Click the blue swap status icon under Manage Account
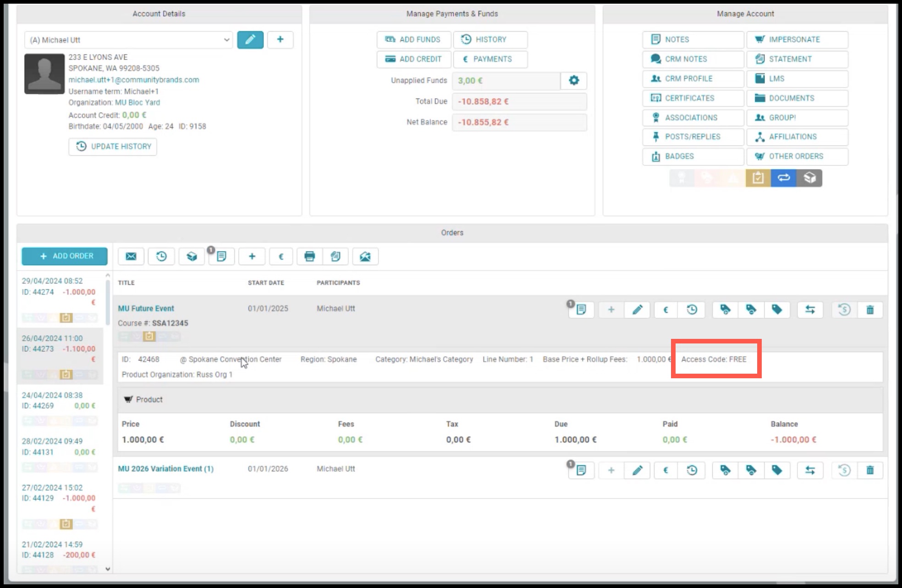The image size is (902, 588). pyautogui.click(x=783, y=178)
